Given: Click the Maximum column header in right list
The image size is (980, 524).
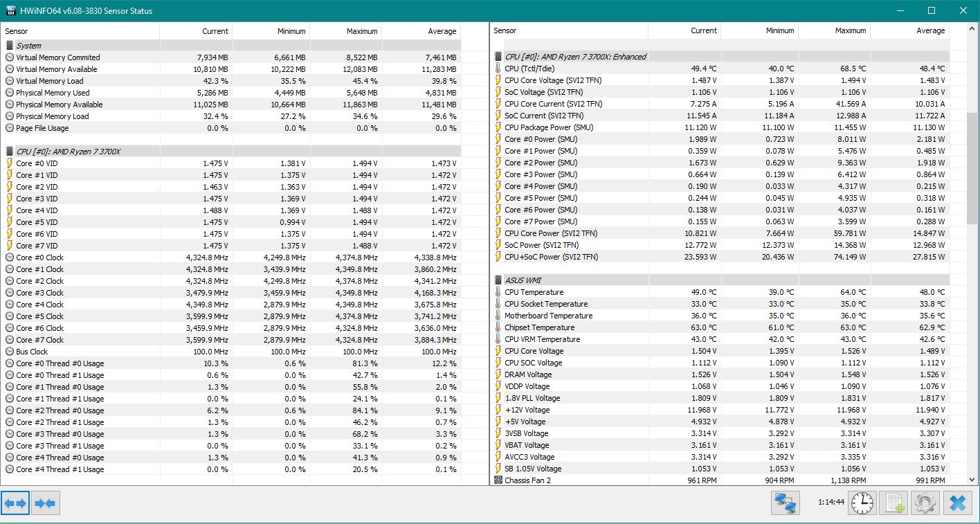Looking at the screenshot, I should point(834,31).
